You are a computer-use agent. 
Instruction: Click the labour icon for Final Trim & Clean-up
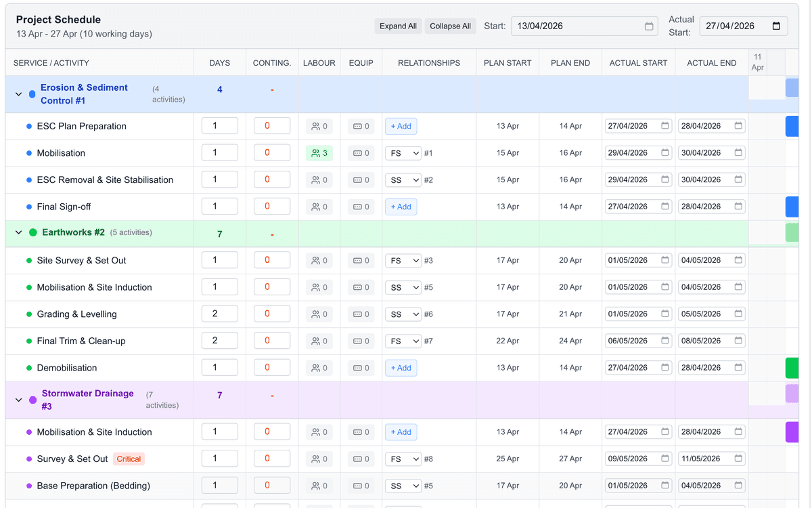click(318, 340)
